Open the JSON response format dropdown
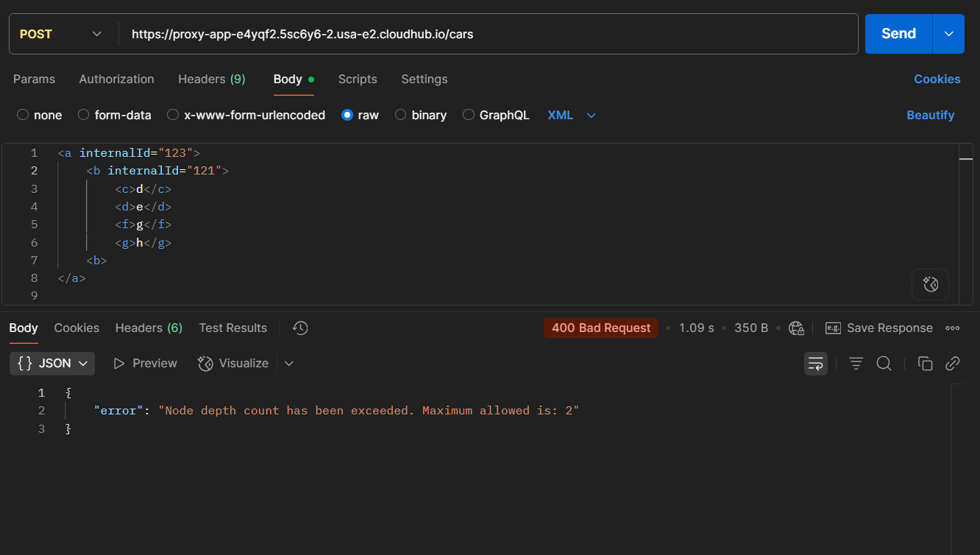The width and height of the screenshot is (980, 555). (x=52, y=364)
